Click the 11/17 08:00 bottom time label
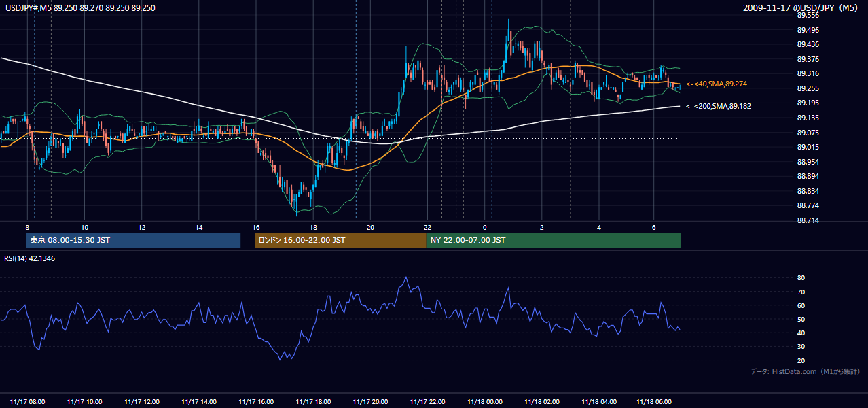Image resolution: width=868 pixels, height=408 pixels. click(28, 401)
